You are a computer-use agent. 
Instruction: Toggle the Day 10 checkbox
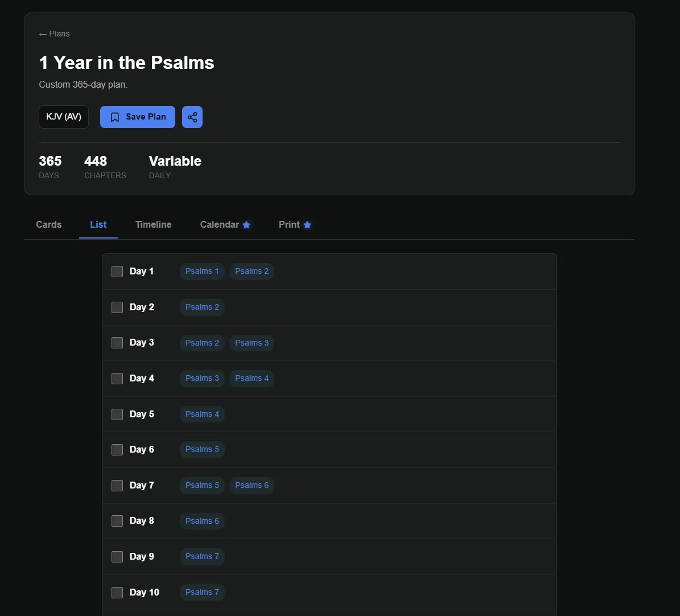(117, 593)
